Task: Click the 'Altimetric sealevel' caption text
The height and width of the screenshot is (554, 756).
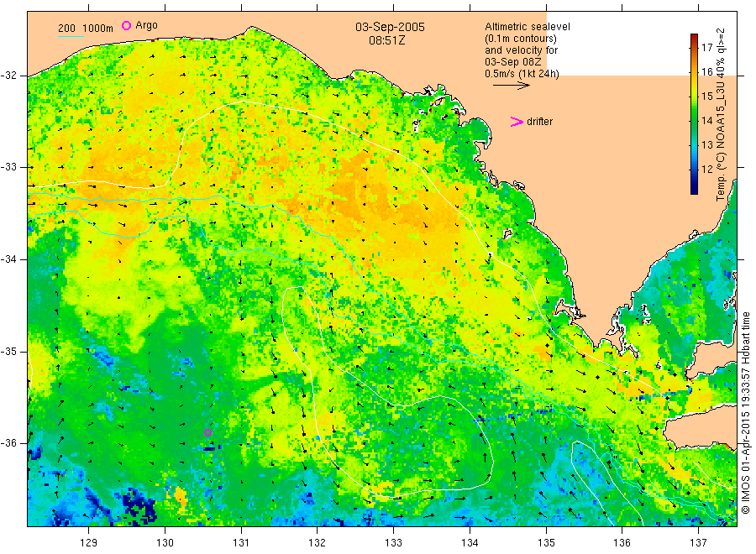Action: pos(528,27)
